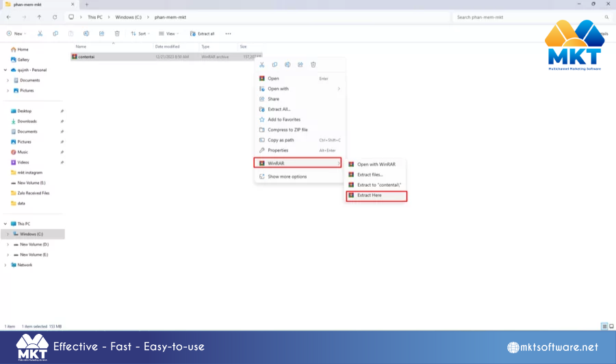Expand the OneDrive Documents node
Image resolution: width=616 pixels, height=364 pixels.
coord(8,80)
